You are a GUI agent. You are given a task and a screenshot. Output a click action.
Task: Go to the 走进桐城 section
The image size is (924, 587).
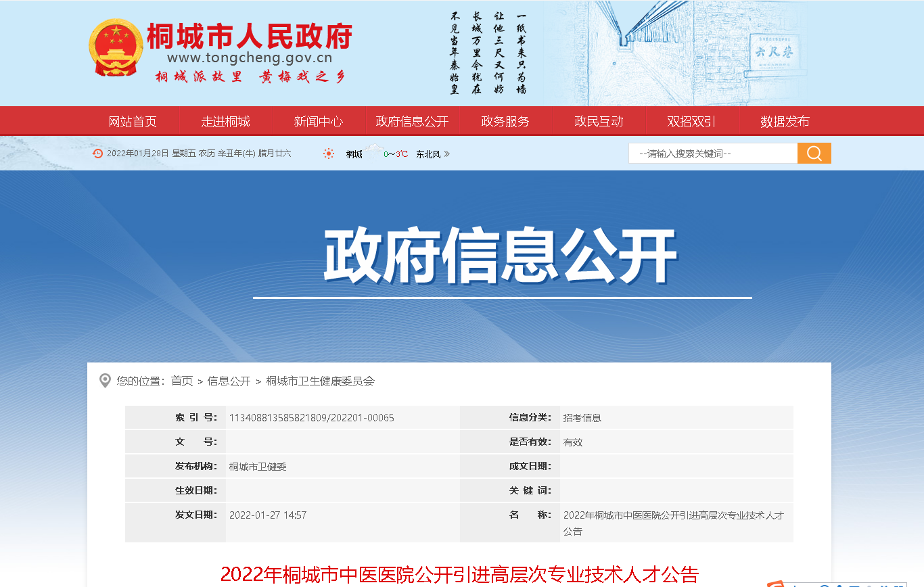pos(225,122)
